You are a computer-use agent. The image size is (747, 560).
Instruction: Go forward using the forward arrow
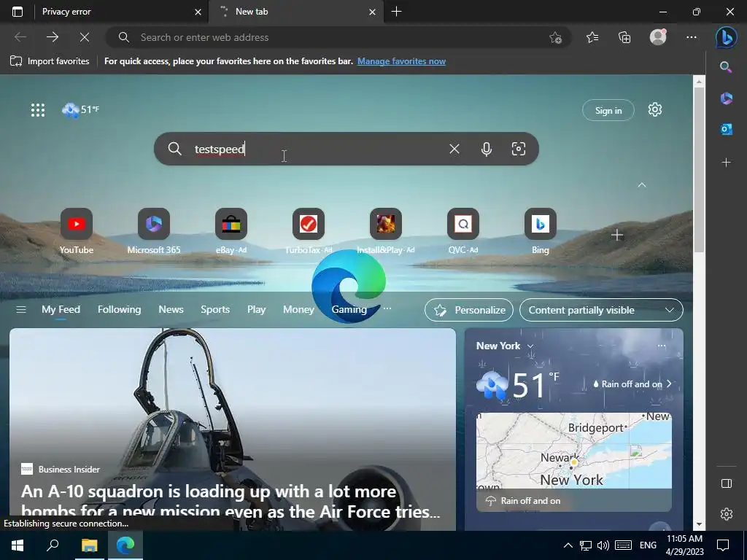(x=53, y=37)
